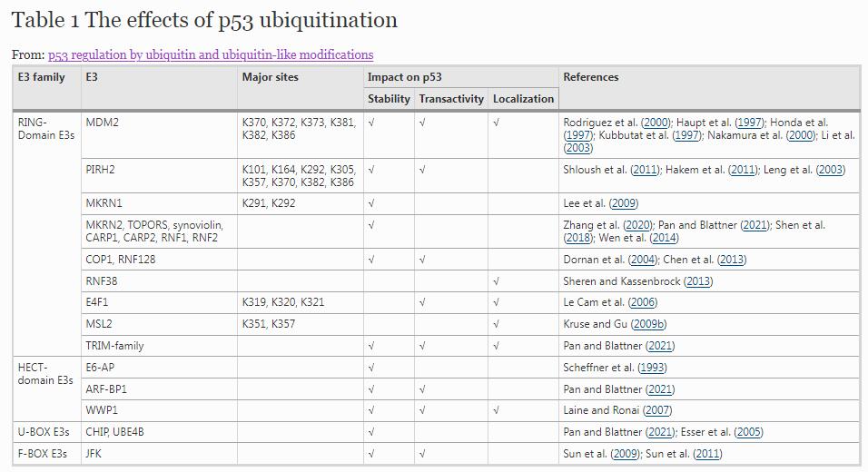Open Rodriguez et al. 2000 reference
Image resolution: width=868 pixels, height=472 pixels.
tap(654, 123)
